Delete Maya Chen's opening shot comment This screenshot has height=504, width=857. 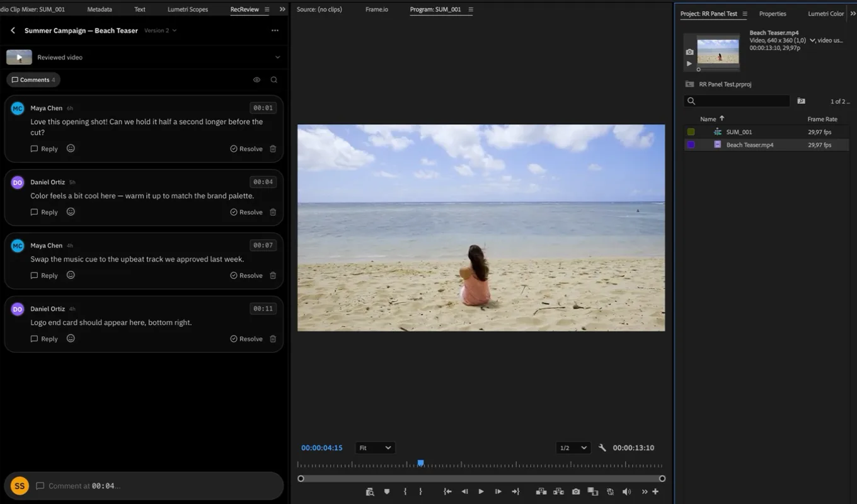point(273,149)
